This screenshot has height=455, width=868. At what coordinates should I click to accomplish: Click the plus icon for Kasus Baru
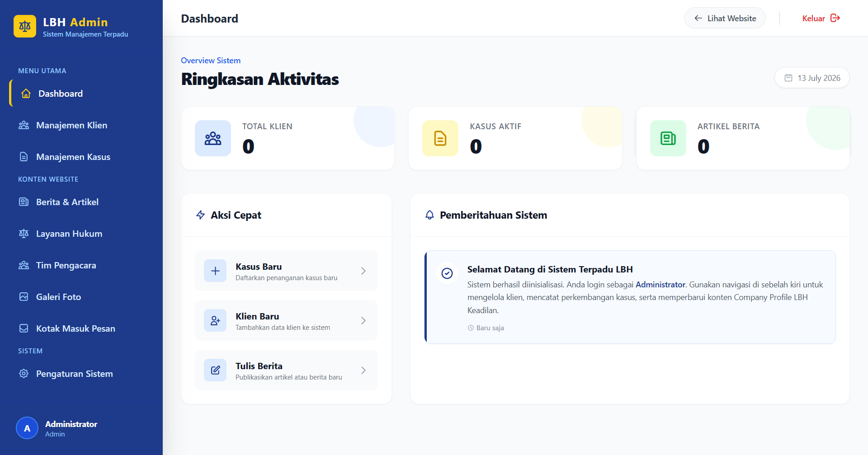[x=215, y=271]
